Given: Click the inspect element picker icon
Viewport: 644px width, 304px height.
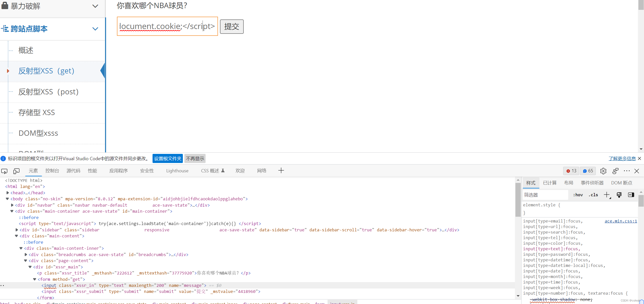Looking at the screenshot, I should coord(4,171).
